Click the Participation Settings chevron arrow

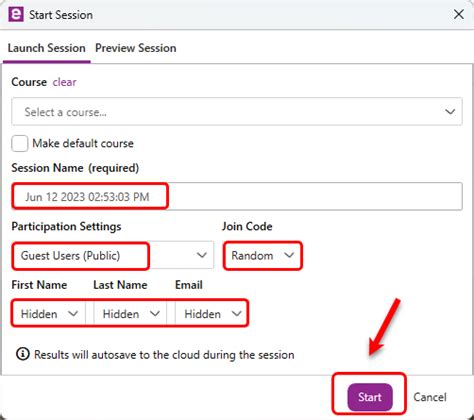point(202,255)
